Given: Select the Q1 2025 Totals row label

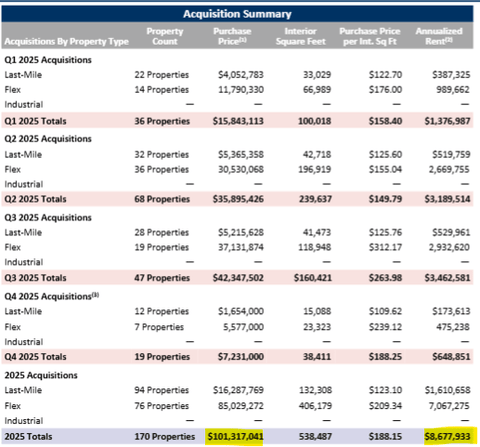Looking at the screenshot, I should pyautogui.click(x=35, y=121).
